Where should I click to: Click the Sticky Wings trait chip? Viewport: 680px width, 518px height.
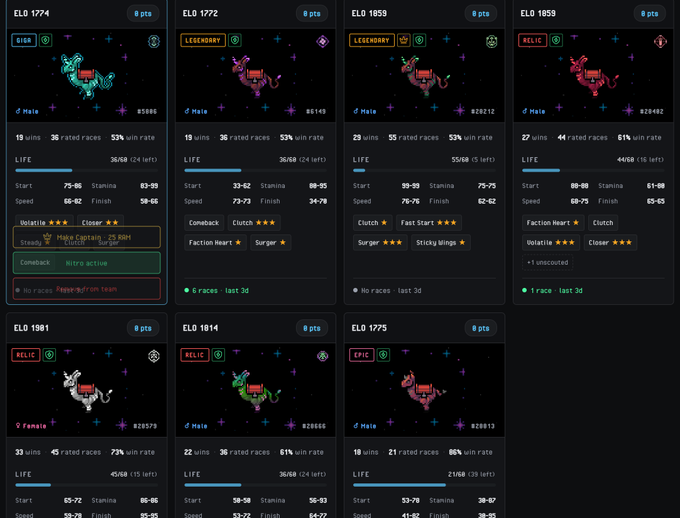point(441,243)
